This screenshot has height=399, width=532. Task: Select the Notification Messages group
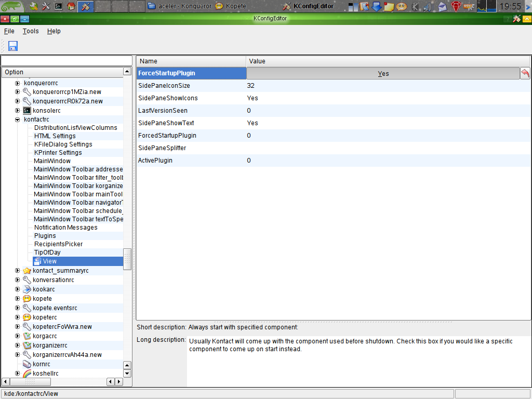pos(65,228)
